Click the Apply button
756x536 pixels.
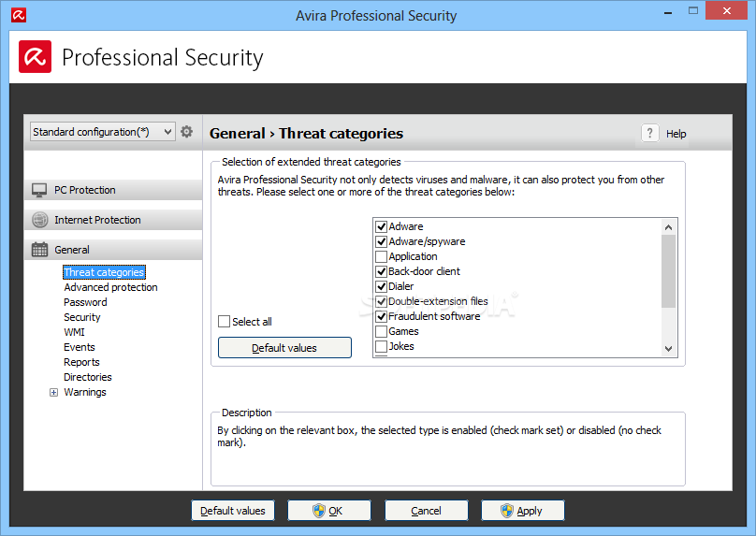[523, 511]
